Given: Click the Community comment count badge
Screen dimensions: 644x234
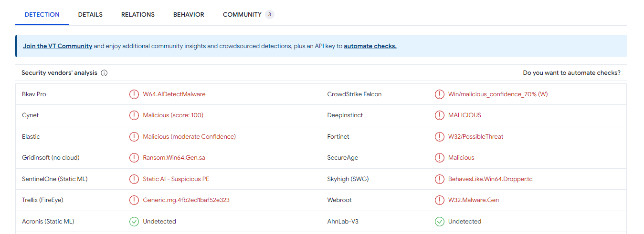Looking at the screenshot, I should click(x=270, y=15).
